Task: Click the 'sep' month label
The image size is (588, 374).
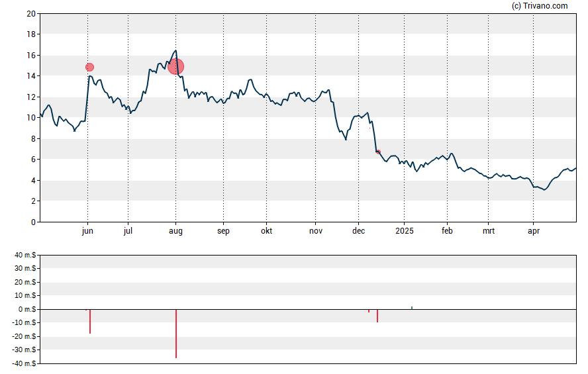Action: click(223, 231)
